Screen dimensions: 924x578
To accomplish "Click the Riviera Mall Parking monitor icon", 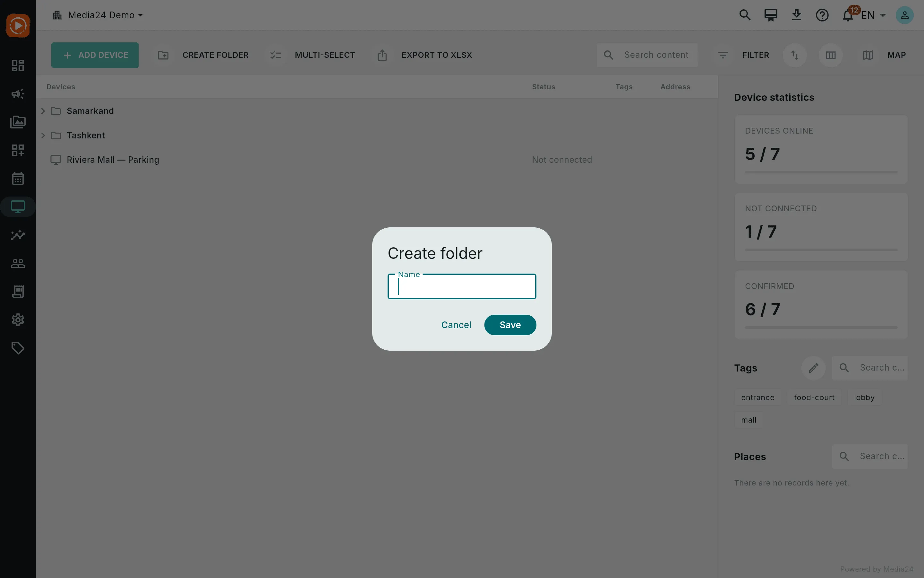I will pos(56,160).
